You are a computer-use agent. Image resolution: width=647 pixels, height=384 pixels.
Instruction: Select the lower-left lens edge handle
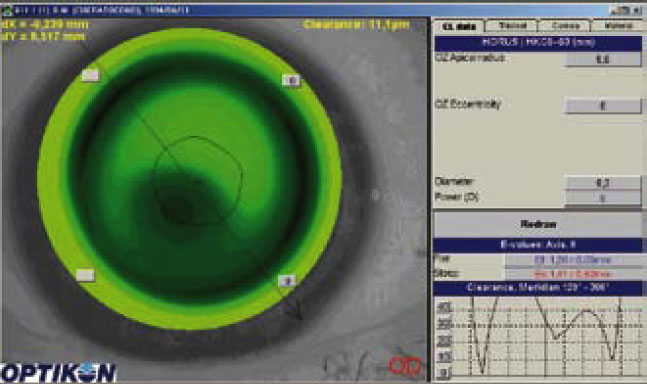pyautogui.click(x=85, y=275)
